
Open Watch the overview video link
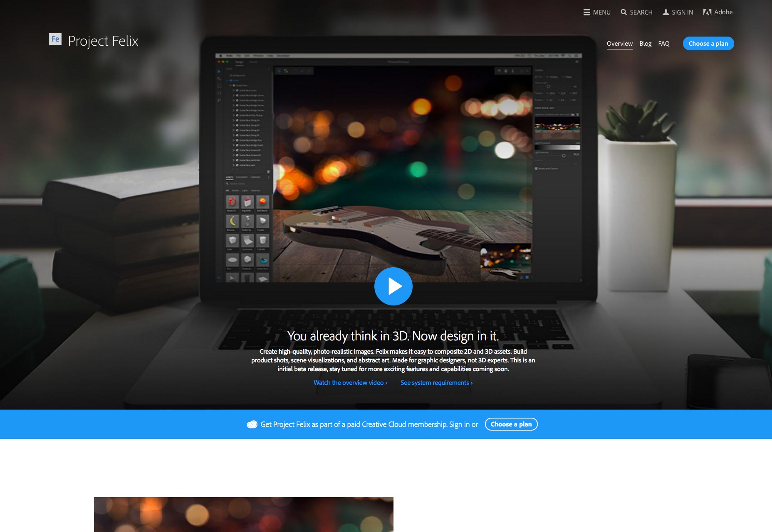tap(350, 383)
